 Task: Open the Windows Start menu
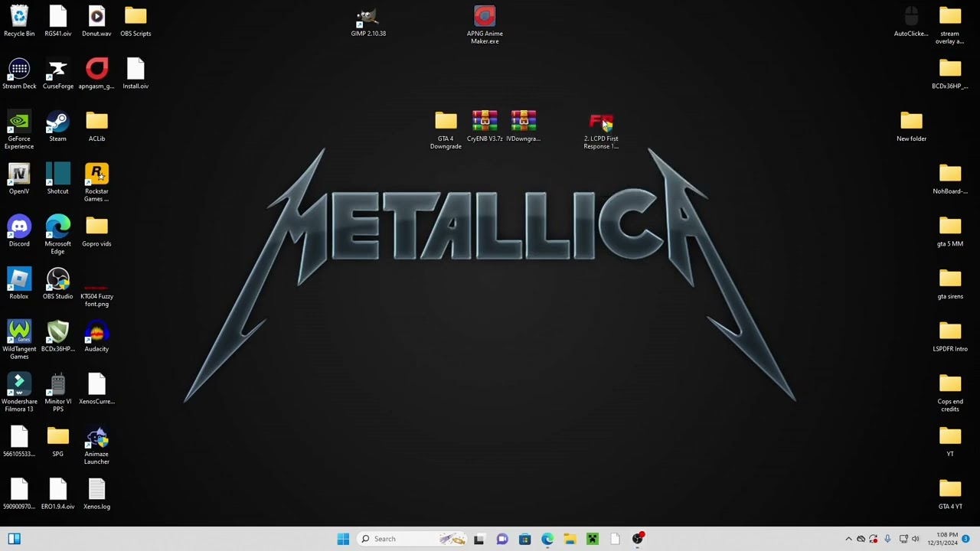343,539
